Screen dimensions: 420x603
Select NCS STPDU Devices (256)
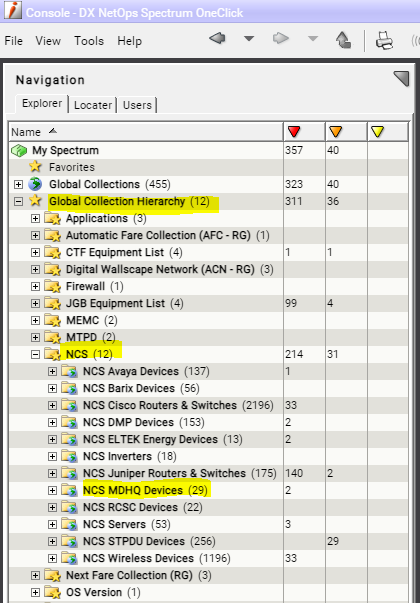(x=149, y=541)
